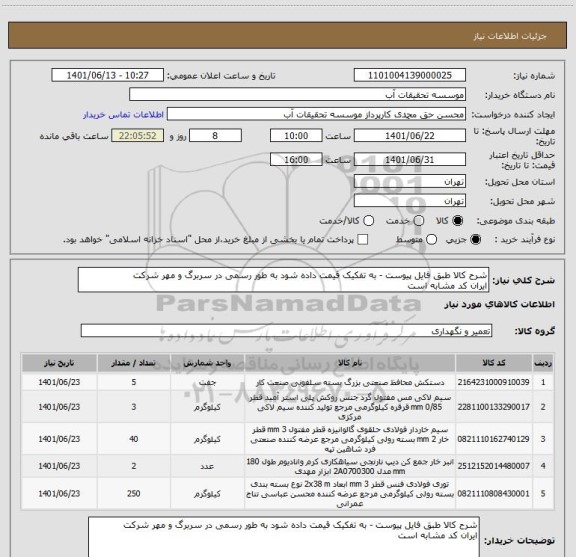
Task: Click the validity time field 16:00
Action: pos(296,159)
